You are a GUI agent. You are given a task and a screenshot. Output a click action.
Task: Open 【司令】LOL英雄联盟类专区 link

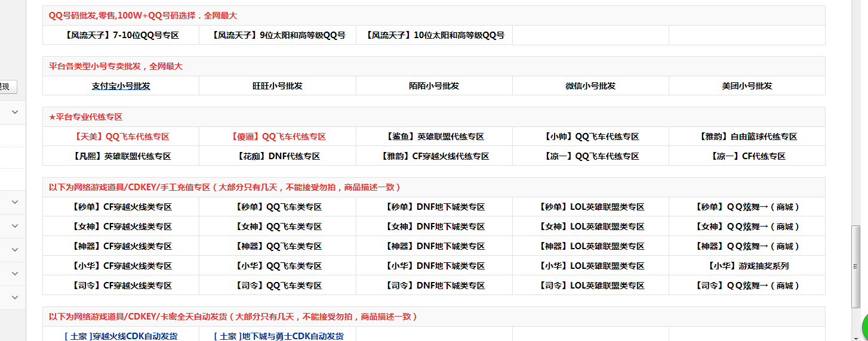(x=590, y=286)
